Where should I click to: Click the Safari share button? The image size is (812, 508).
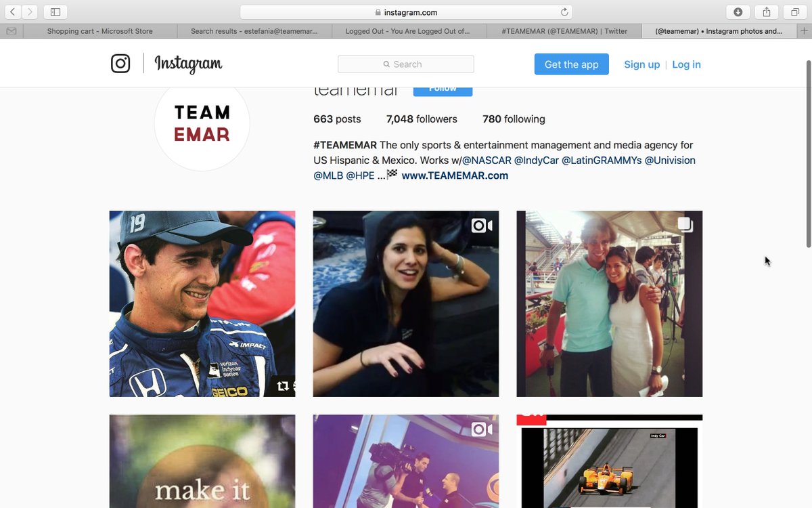[x=767, y=12]
